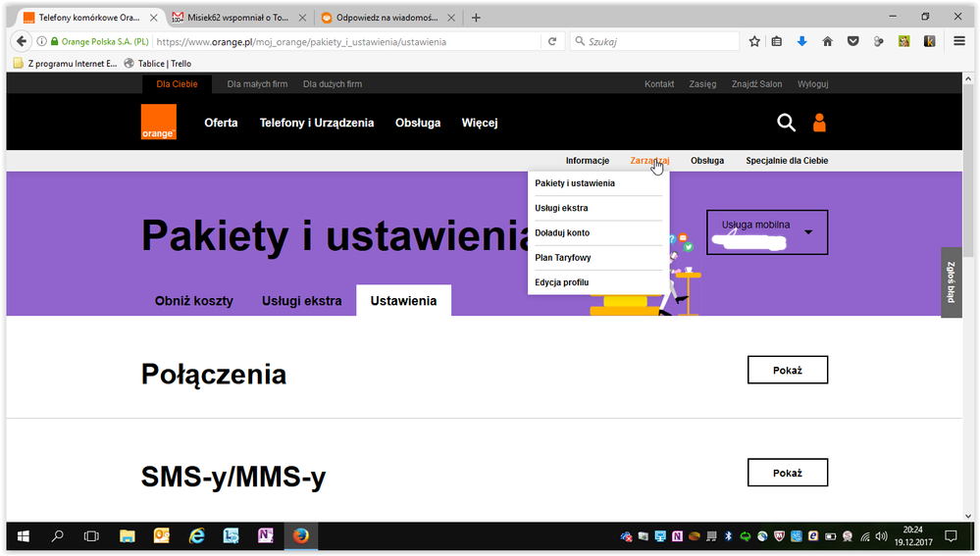
Task: Show Połączenia settings with Pokaż
Action: pos(788,370)
